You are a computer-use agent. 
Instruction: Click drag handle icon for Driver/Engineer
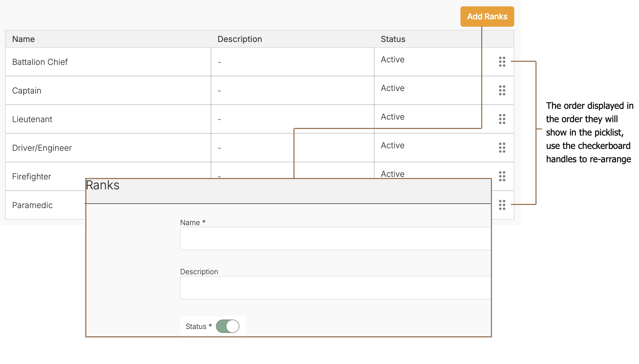[x=502, y=148]
